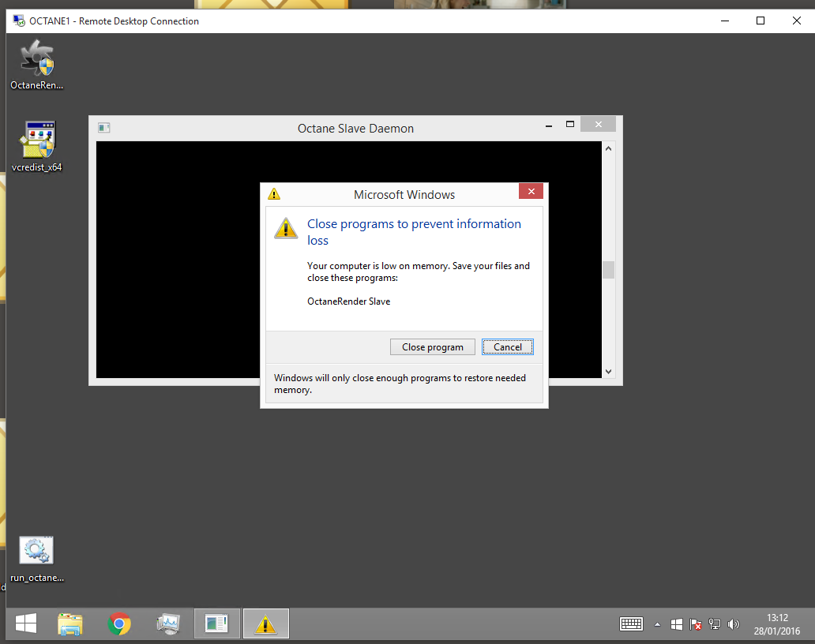The width and height of the screenshot is (815, 644).
Task: Maximize the Remote Desktop Connection window
Action: (761, 21)
